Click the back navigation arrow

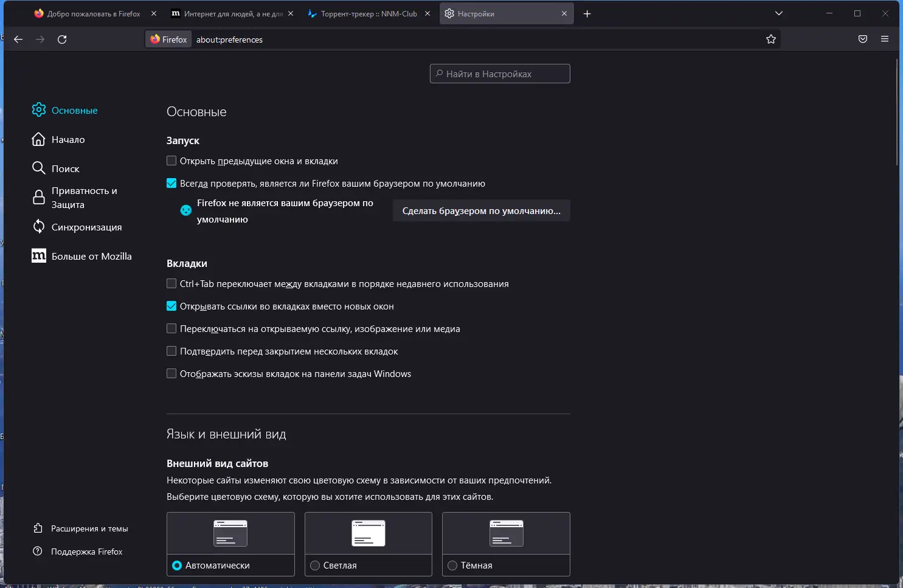pos(18,40)
